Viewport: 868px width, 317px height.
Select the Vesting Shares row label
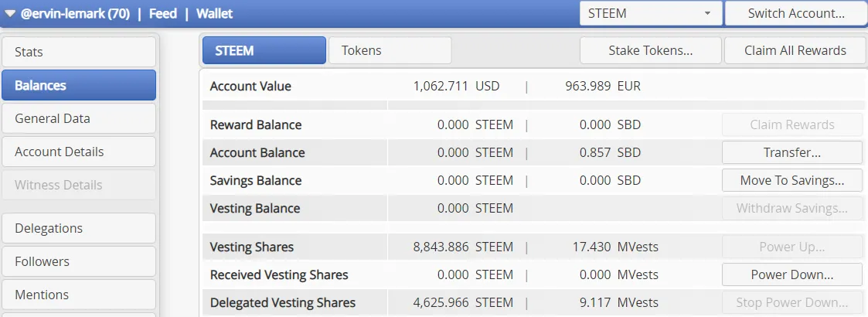pyautogui.click(x=252, y=247)
